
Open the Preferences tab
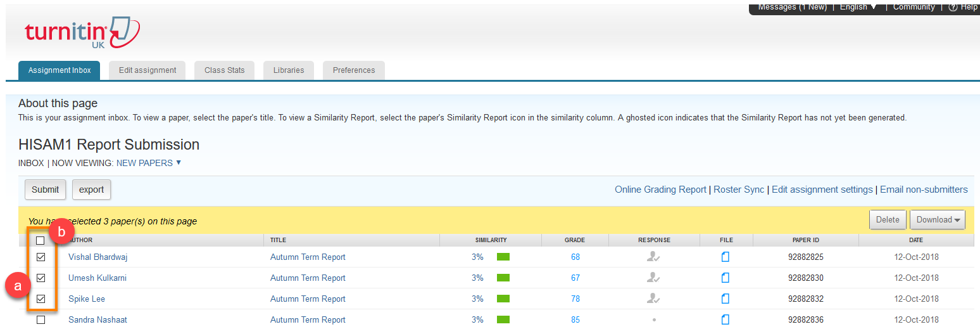pyautogui.click(x=354, y=70)
